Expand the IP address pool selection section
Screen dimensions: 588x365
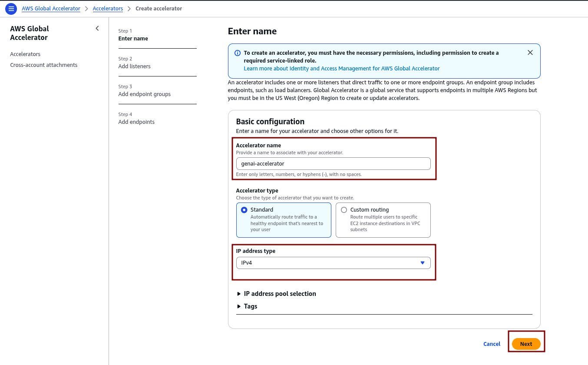pyautogui.click(x=280, y=294)
